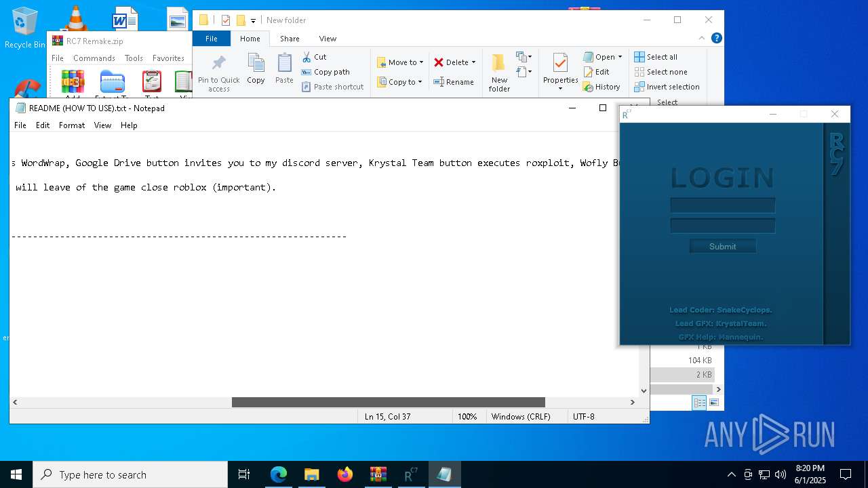Click the Cut icon in Explorer ribbon
Viewport: 868px width, 488px height.
coord(307,57)
